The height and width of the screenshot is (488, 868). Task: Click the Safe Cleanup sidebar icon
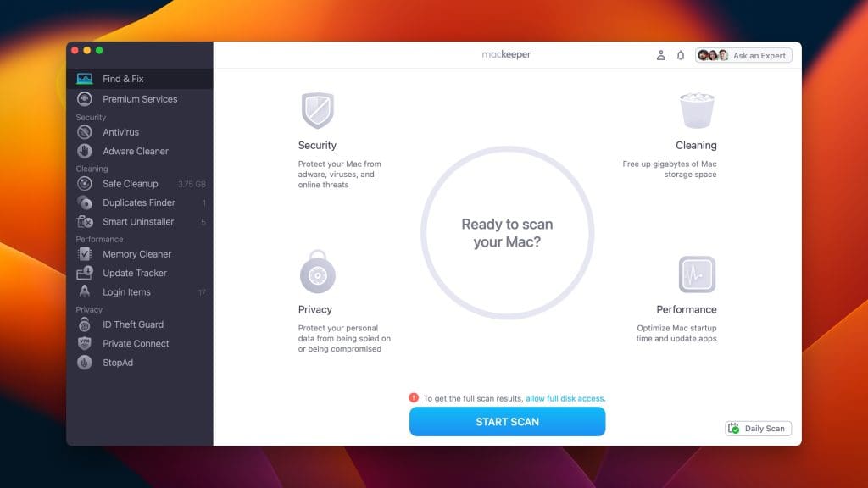point(85,184)
